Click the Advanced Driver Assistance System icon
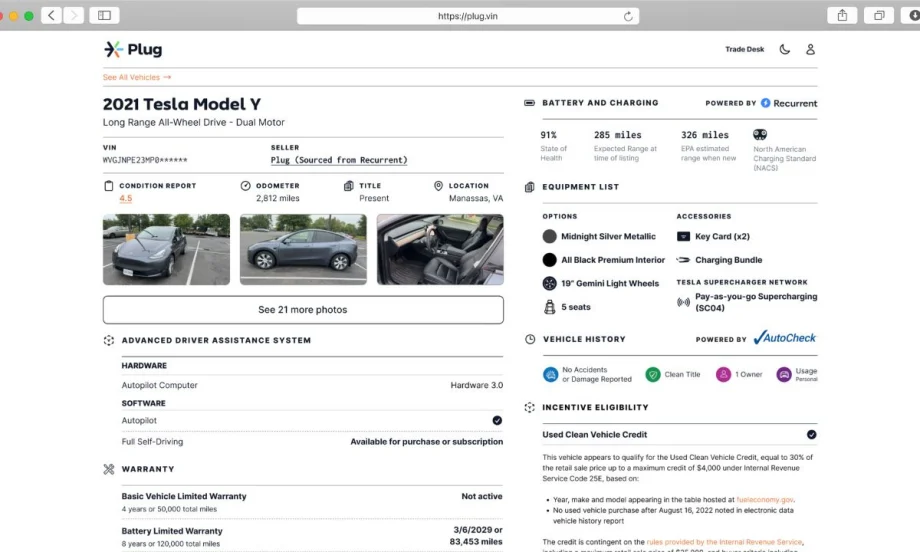 click(109, 340)
